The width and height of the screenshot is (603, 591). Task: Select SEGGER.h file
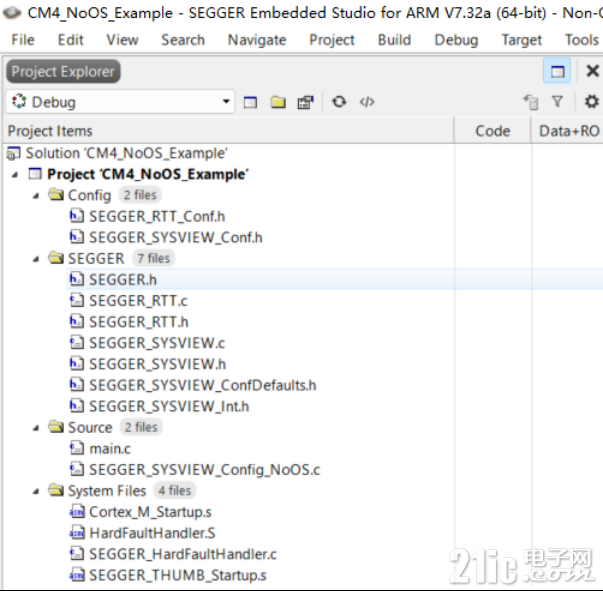tap(123, 280)
